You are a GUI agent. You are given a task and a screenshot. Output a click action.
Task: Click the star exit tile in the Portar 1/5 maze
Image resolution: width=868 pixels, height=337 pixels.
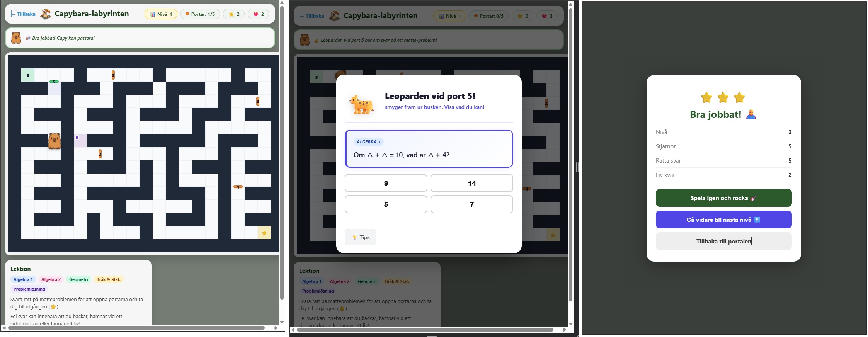pyautogui.click(x=264, y=233)
